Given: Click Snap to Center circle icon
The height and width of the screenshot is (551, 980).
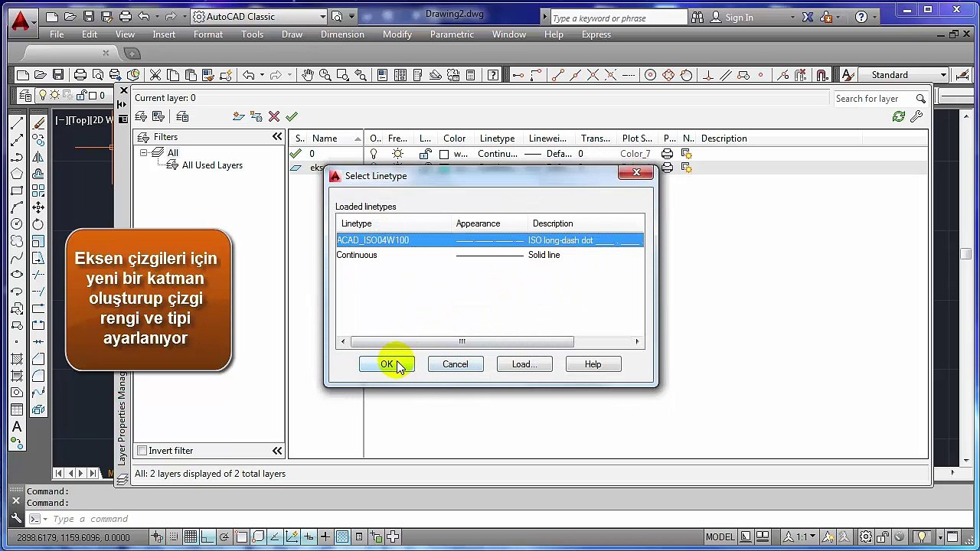Looking at the screenshot, I should 650,75.
